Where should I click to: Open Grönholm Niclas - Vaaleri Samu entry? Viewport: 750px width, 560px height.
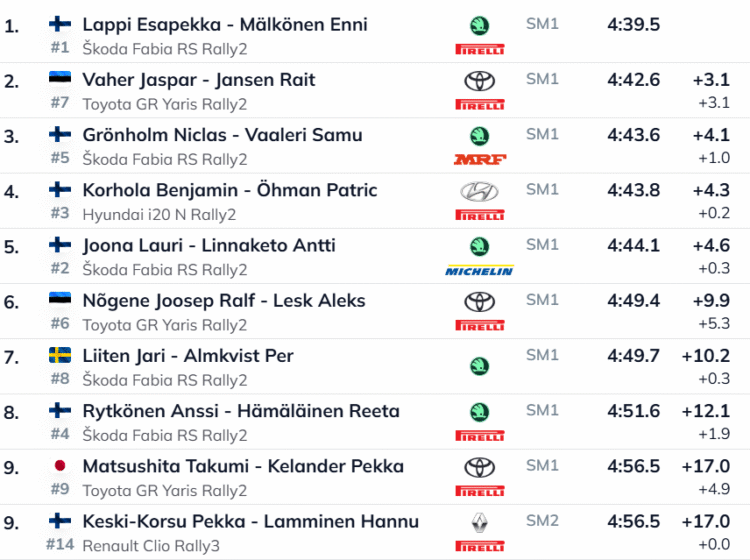click(222, 135)
